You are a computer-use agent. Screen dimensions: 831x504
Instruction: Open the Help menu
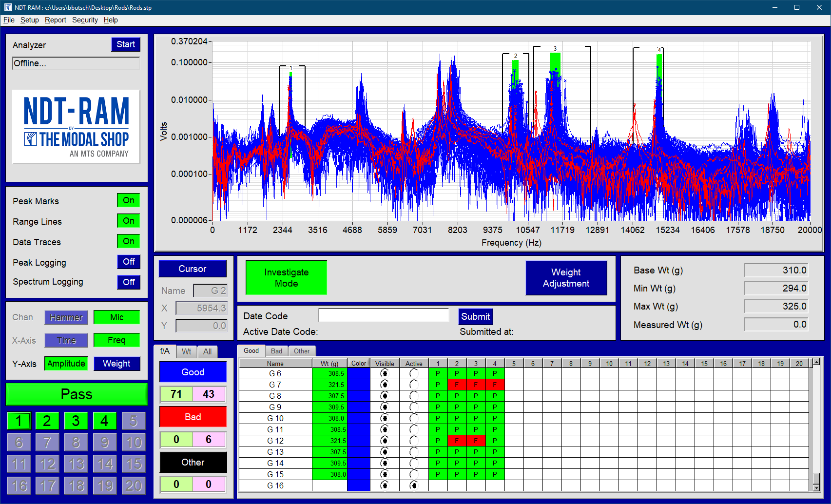(111, 20)
